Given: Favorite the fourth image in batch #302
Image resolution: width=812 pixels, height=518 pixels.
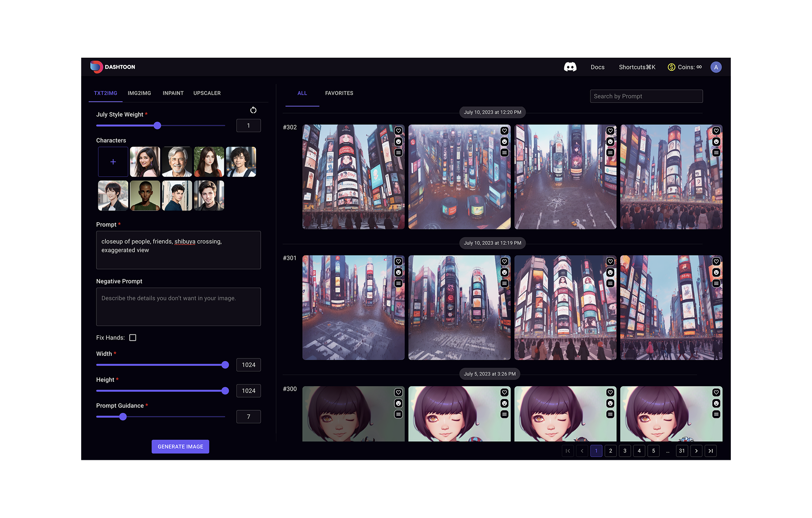Looking at the screenshot, I should tap(716, 131).
